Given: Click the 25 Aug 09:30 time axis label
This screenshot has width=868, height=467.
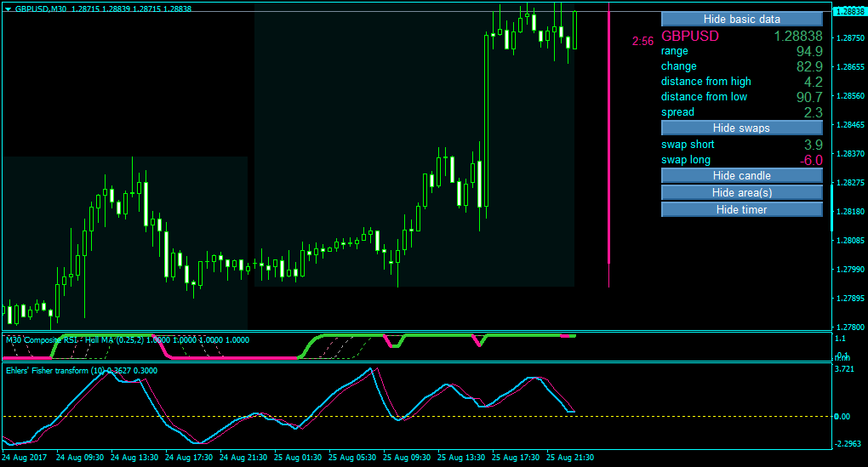Looking at the screenshot, I should click(406, 458).
